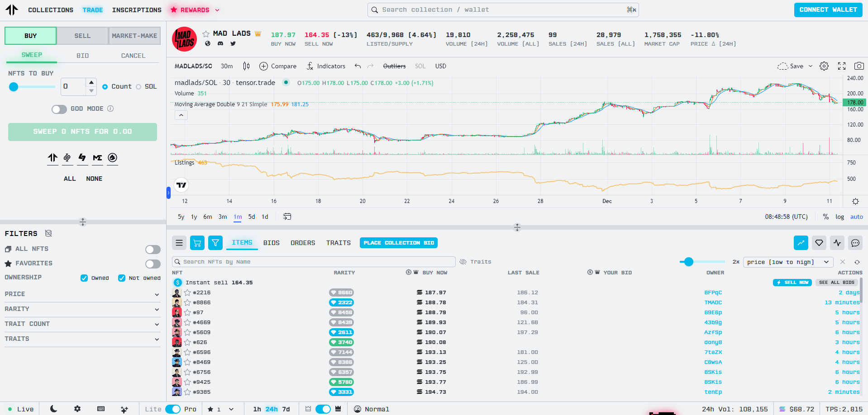Screen dimensions: 868x415
Task: Expand the TRAIT COUNT filter
Action: [x=82, y=324]
